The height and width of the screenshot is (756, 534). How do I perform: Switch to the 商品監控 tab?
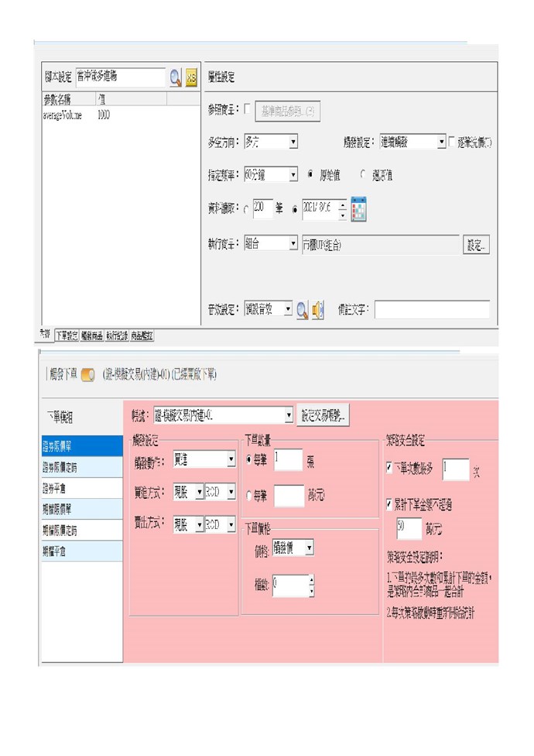pyautogui.click(x=142, y=336)
